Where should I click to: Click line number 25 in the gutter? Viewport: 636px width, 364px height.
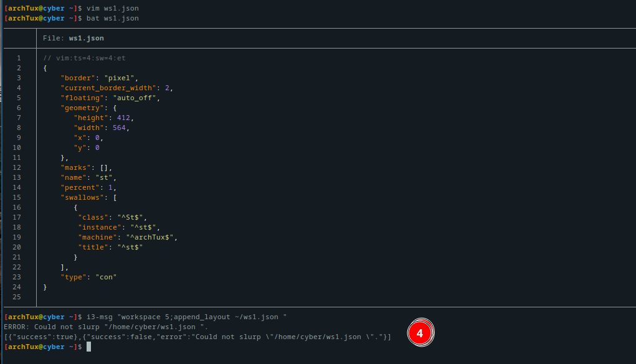(17, 297)
